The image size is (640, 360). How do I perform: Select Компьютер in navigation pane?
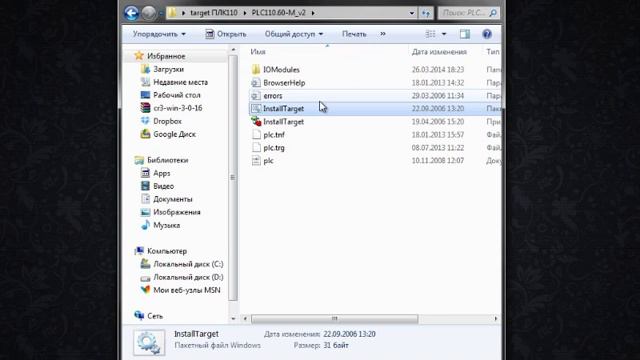click(167, 251)
